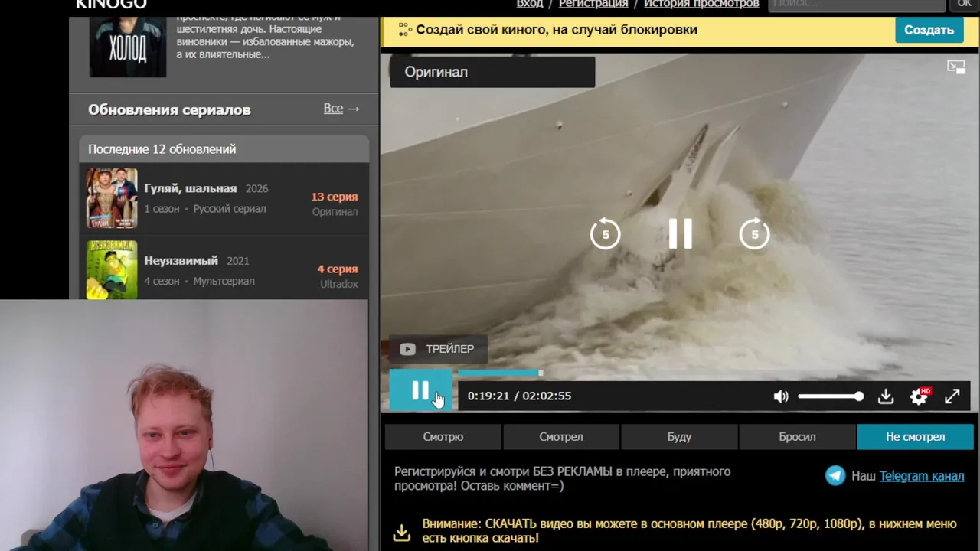The width and height of the screenshot is (980, 551).
Task: Open the Гуляй, шальная series title
Action: 191,188
